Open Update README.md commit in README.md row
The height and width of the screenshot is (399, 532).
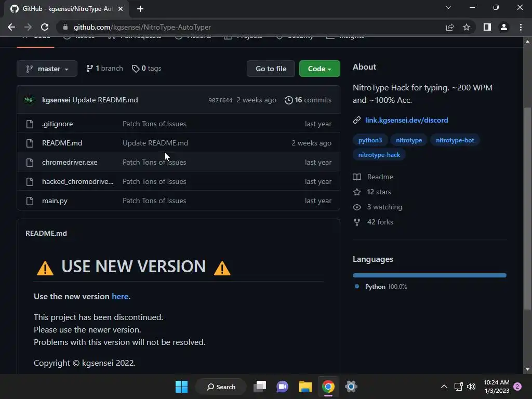155,143
